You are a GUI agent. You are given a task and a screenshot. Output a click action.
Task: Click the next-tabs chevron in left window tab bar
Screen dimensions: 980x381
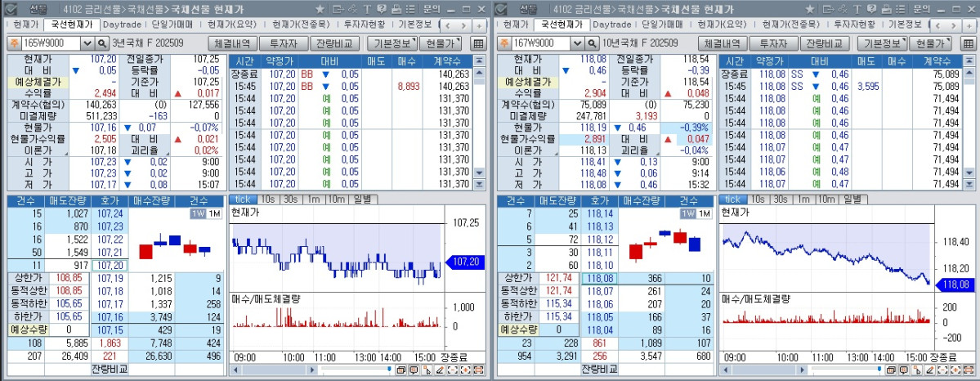click(x=464, y=25)
